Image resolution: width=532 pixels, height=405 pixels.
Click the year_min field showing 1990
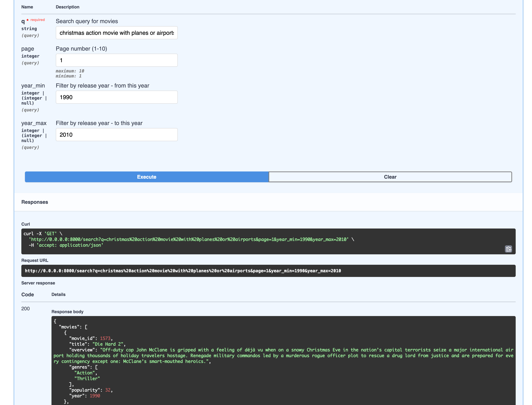[x=117, y=97]
